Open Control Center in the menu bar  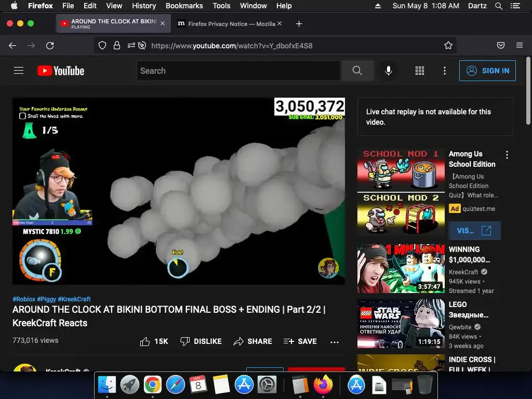[515, 6]
